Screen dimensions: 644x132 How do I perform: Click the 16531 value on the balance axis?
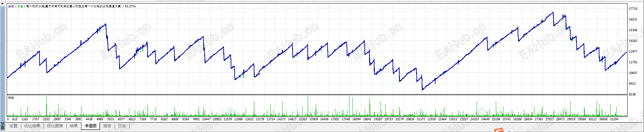pos(633,19)
